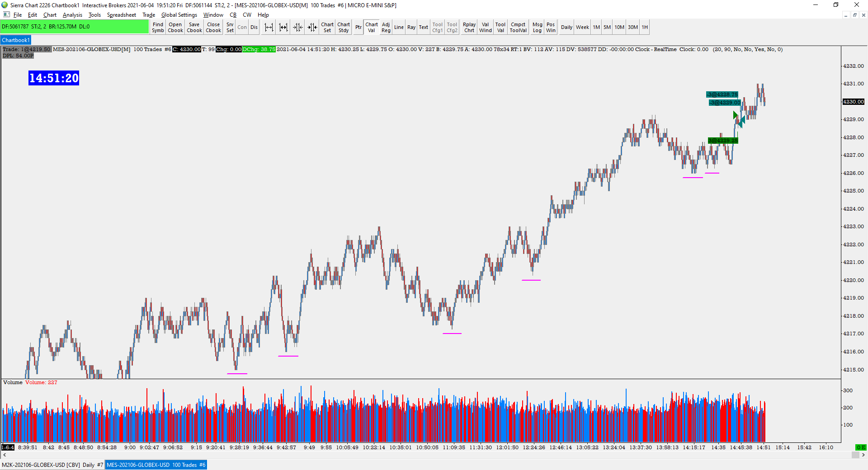Click Rplay Chrt replay button
868x470 pixels.
469,27
